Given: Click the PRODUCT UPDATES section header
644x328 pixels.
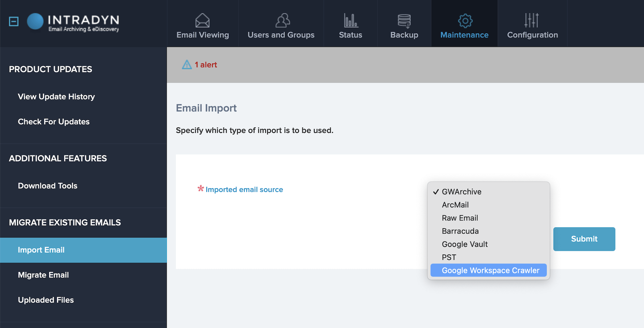Looking at the screenshot, I should [51, 69].
